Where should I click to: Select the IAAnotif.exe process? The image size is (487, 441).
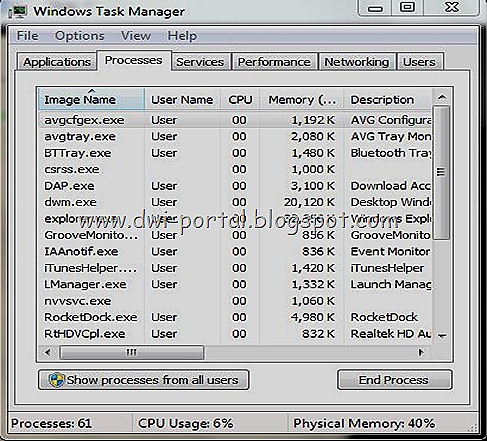(x=235, y=251)
